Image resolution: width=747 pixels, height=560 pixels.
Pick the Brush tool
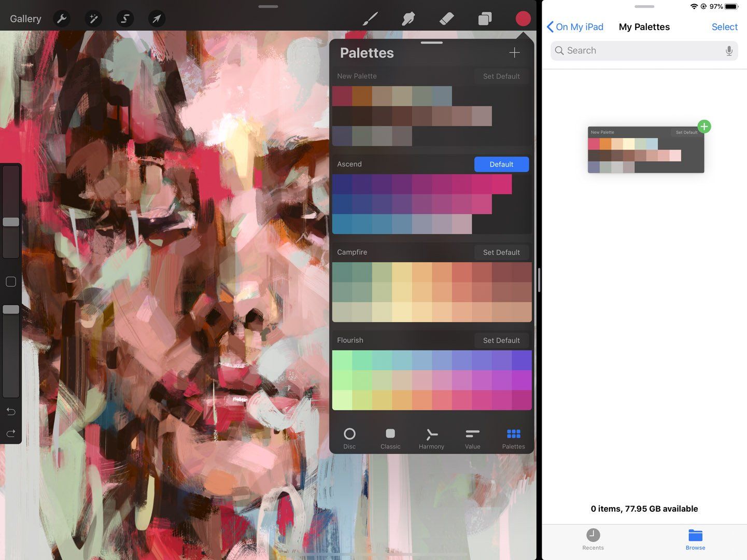tap(370, 19)
